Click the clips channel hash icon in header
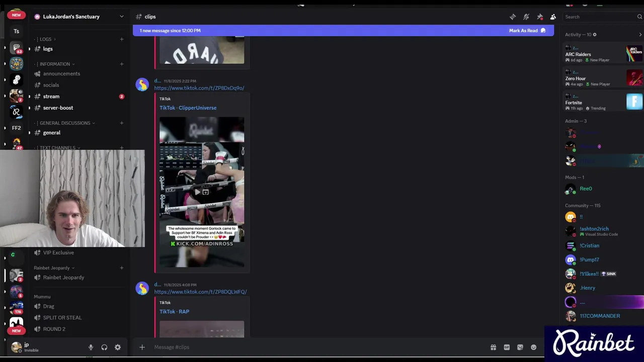Image resolution: width=644 pixels, height=362 pixels. click(139, 17)
